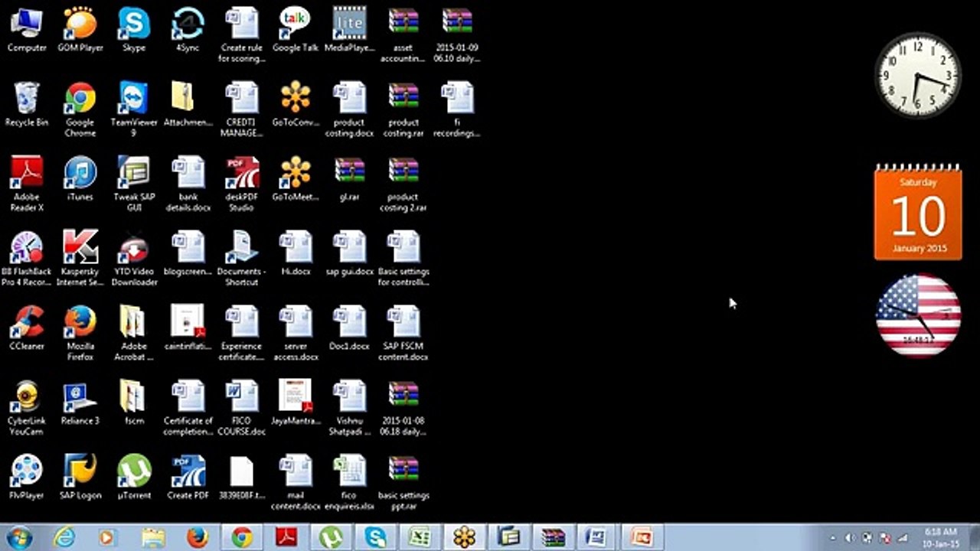The height and width of the screenshot is (551, 980).
Task: Select the Doc1.docx file
Action: pyautogui.click(x=349, y=328)
